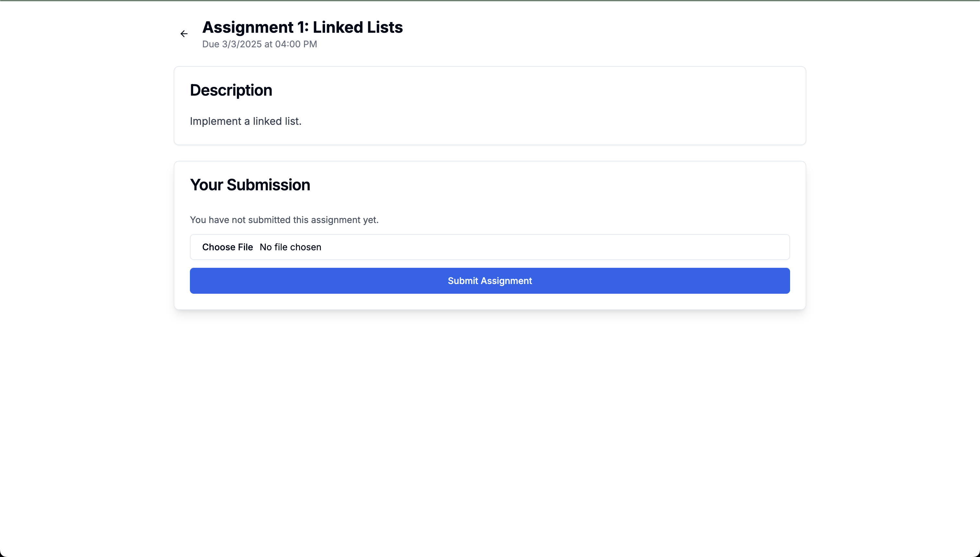This screenshot has height=557, width=980.
Task: Click the word 'Submission' in the section heading
Action: (268, 185)
